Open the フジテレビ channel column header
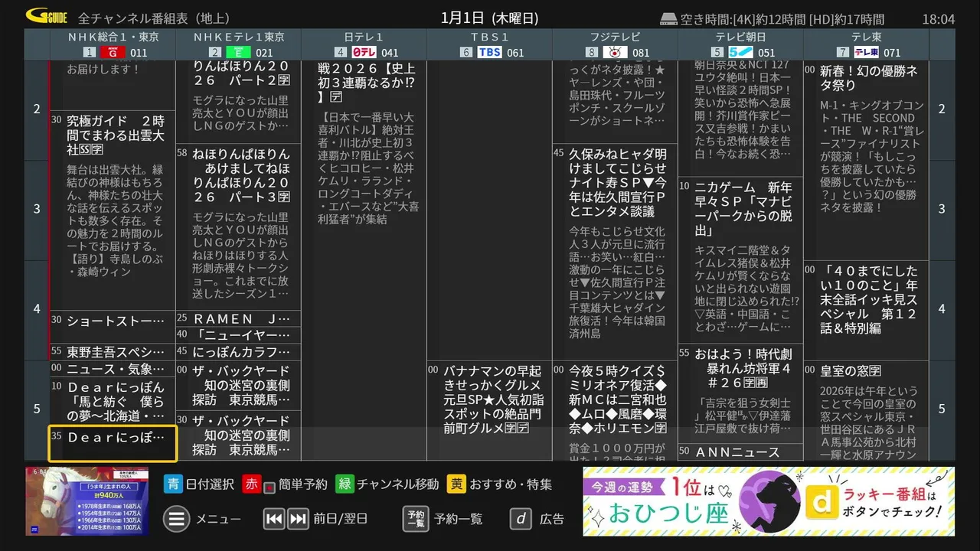This screenshot has height=551, width=980. click(x=615, y=44)
